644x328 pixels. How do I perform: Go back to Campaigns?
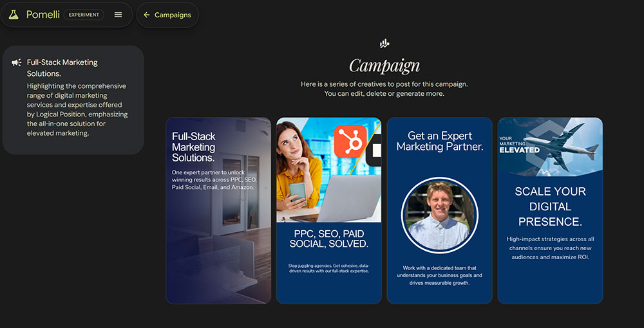coord(167,15)
